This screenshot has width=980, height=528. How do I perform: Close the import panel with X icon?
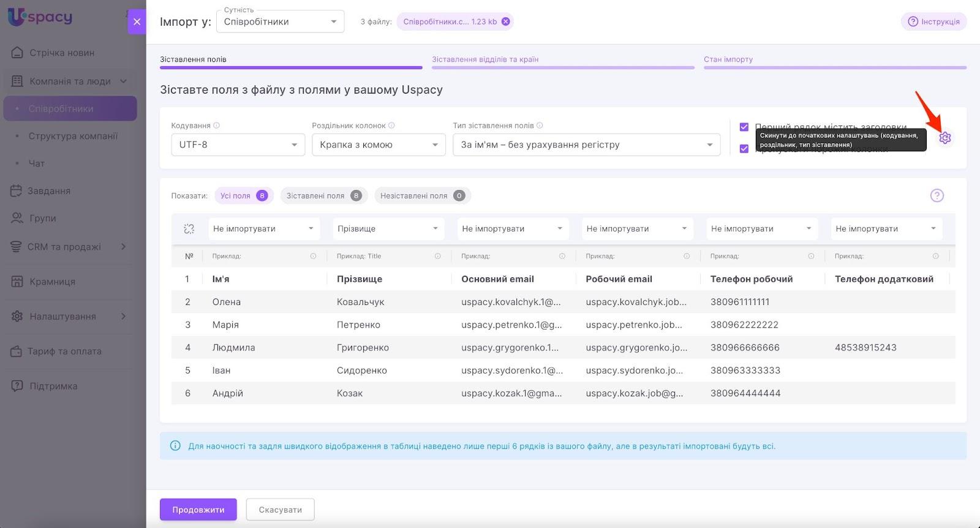tap(137, 21)
